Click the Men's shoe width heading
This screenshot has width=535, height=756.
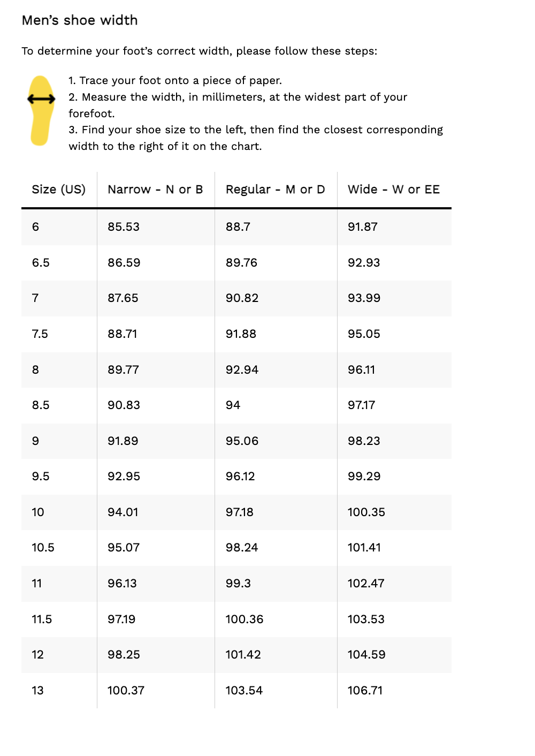click(80, 20)
